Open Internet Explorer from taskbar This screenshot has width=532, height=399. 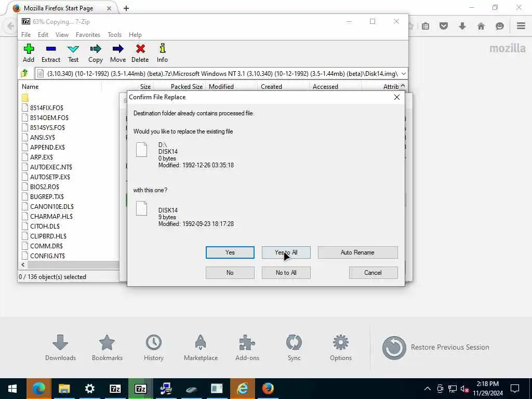[x=242, y=389]
